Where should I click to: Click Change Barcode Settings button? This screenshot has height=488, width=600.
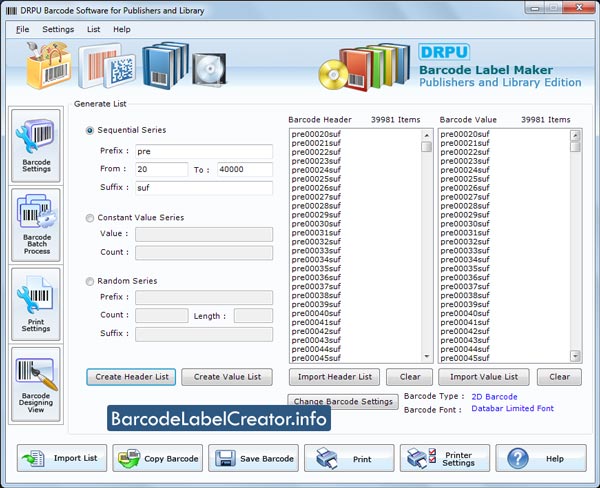coord(343,401)
